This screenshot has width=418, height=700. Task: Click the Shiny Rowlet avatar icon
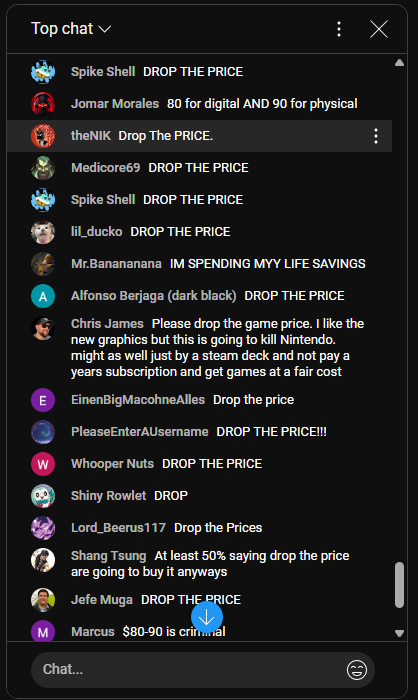[43, 496]
